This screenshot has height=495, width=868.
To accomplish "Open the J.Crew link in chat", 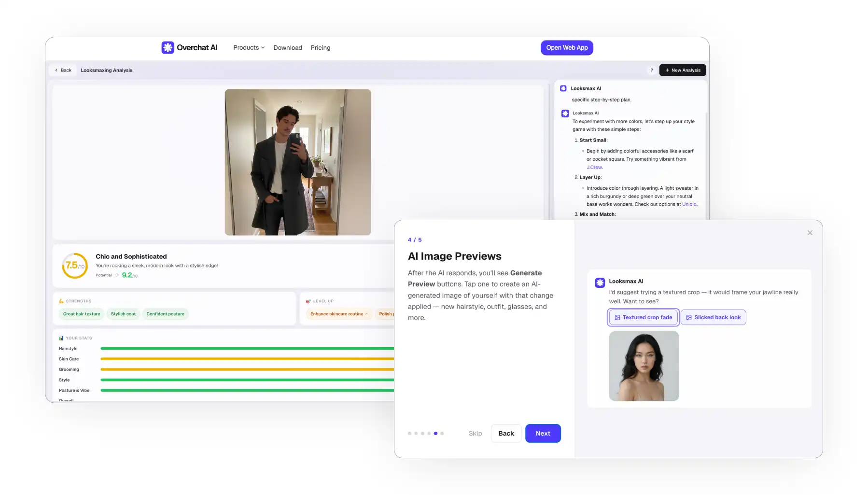I will pos(594,167).
